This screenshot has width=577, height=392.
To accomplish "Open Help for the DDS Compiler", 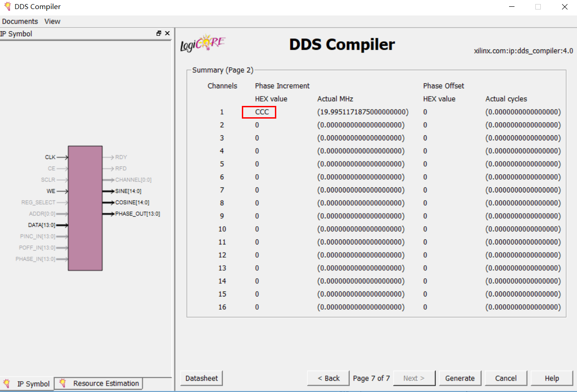I will tap(552, 378).
